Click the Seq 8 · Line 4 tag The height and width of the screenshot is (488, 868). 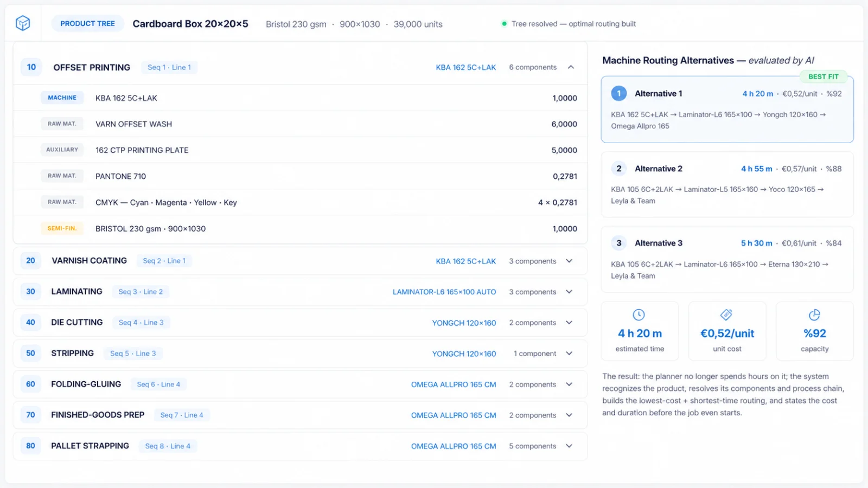click(x=168, y=446)
